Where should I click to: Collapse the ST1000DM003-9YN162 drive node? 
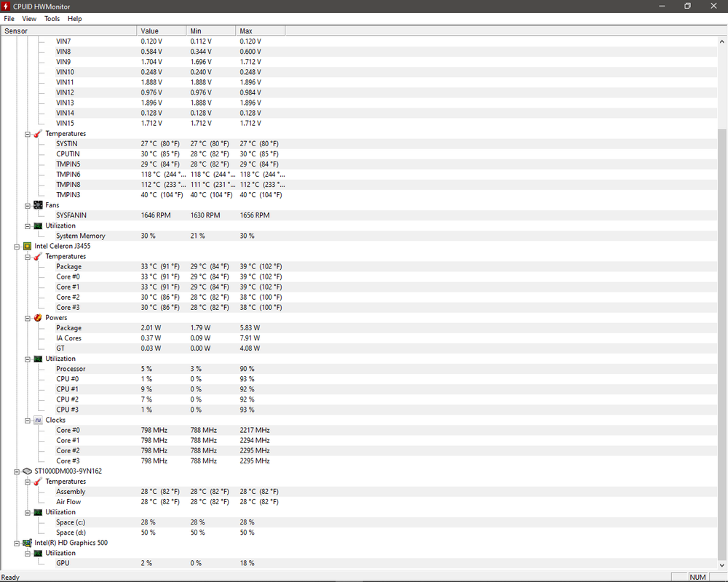click(x=17, y=471)
